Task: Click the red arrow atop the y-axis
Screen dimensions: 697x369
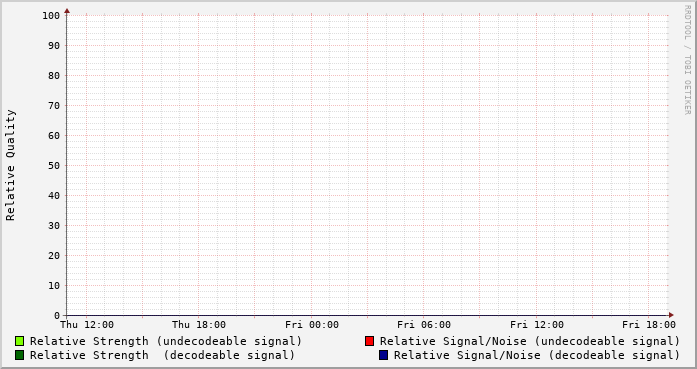Action: pos(67,11)
